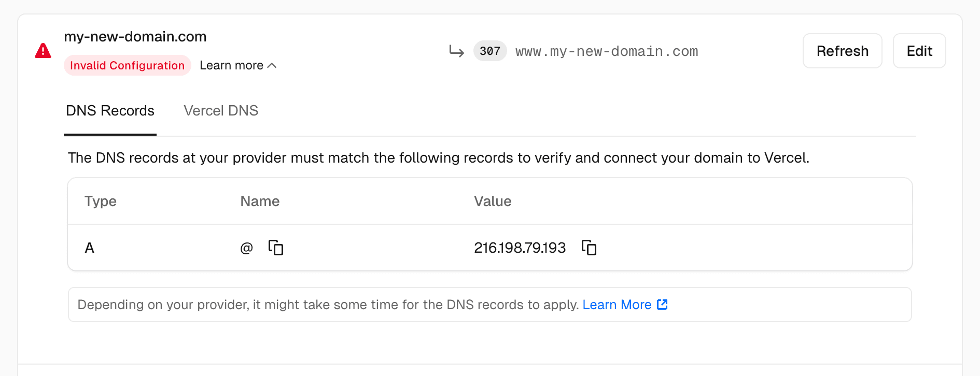Switch to the Vercel DNS tab
This screenshot has width=980, height=376.
pyautogui.click(x=220, y=110)
